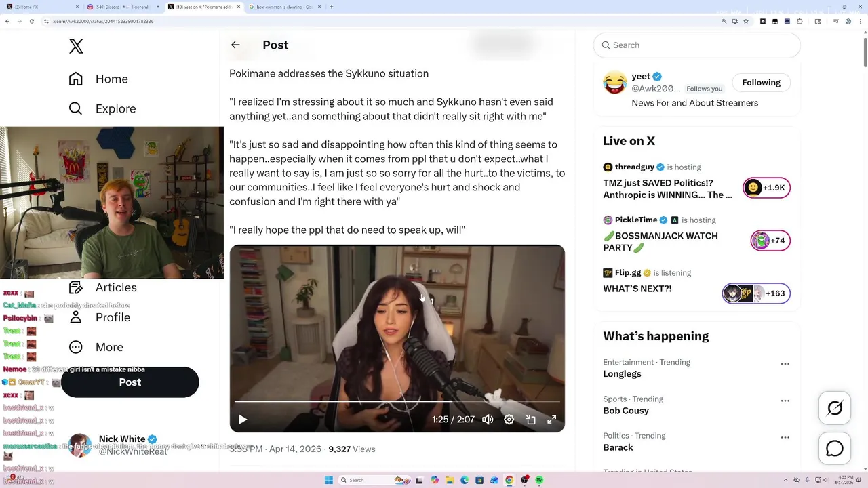Join Flip.gg live space +163 badge
This screenshot has width=868, height=488.
coord(756,293)
